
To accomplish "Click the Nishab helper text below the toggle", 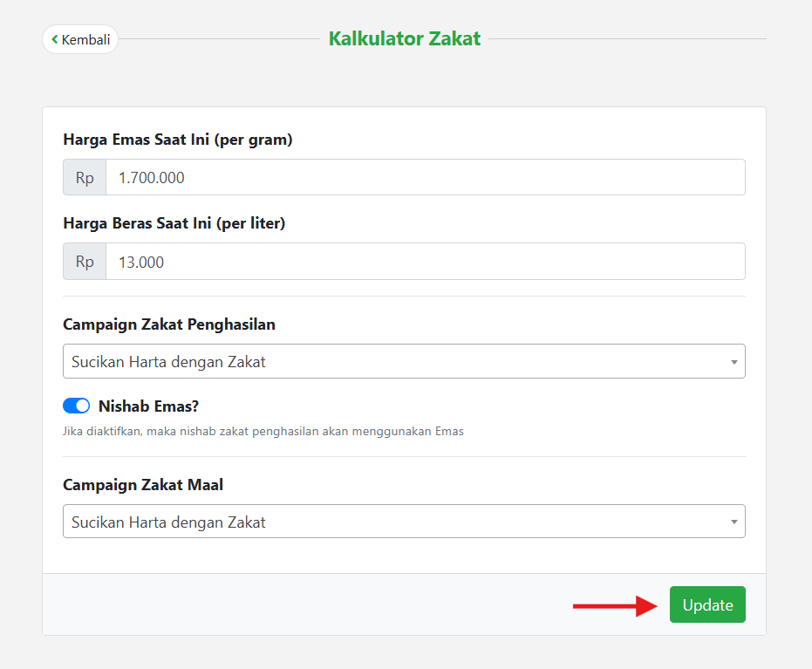I will tap(263, 431).
